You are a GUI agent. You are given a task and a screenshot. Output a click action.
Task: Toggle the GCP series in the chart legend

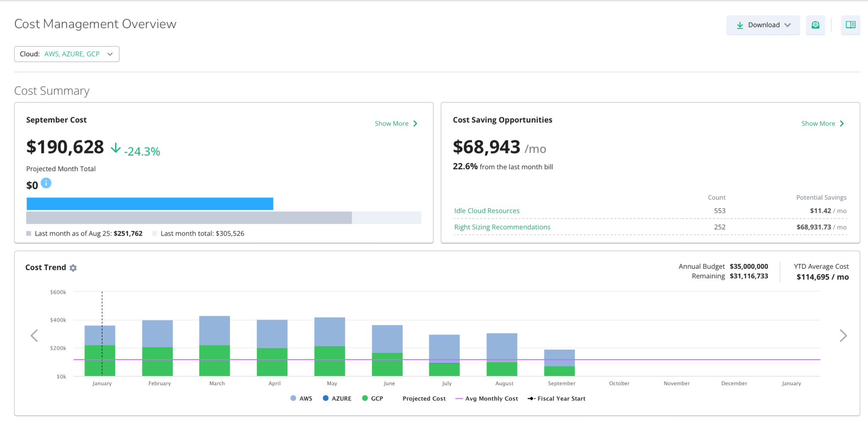coord(373,398)
